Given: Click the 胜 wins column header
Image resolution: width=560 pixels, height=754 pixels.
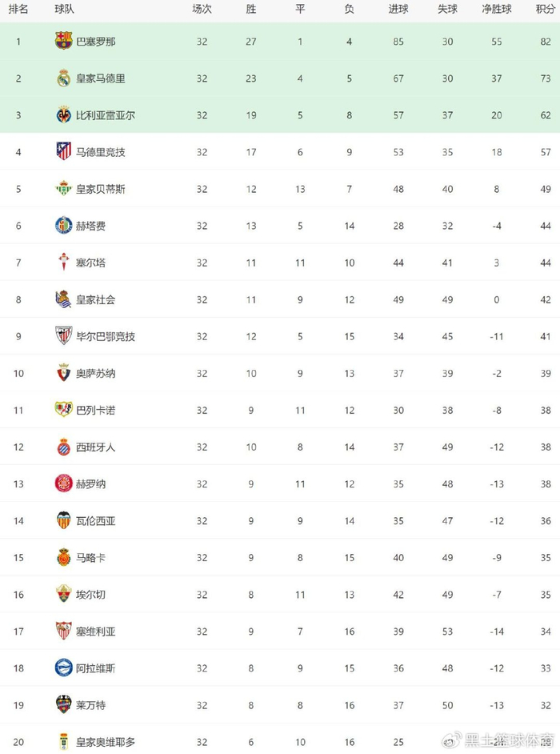Looking at the screenshot, I should pos(251,9).
